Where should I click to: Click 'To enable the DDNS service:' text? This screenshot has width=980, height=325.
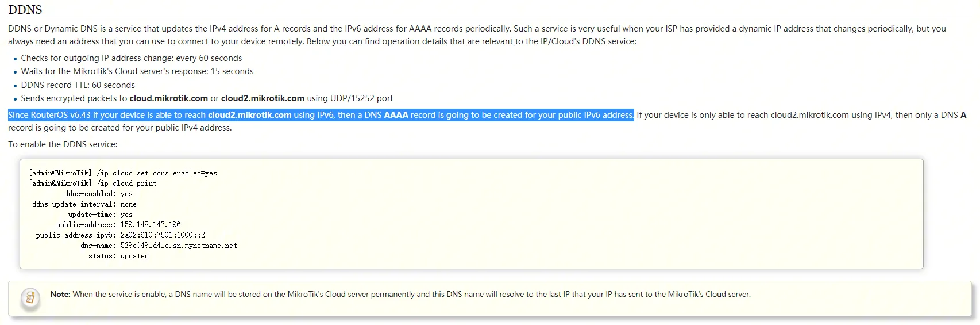coord(63,144)
